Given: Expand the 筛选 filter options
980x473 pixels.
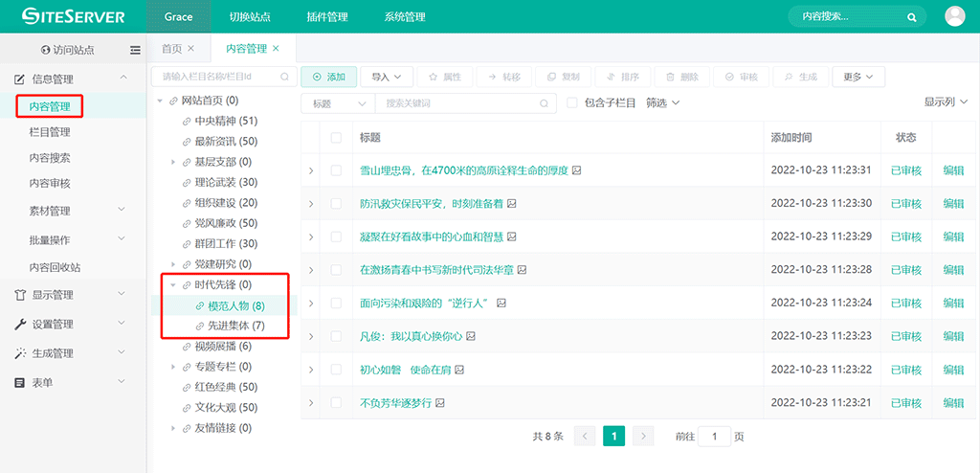Looking at the screenshot, I should pyautogui.click(x=662, y=103).
